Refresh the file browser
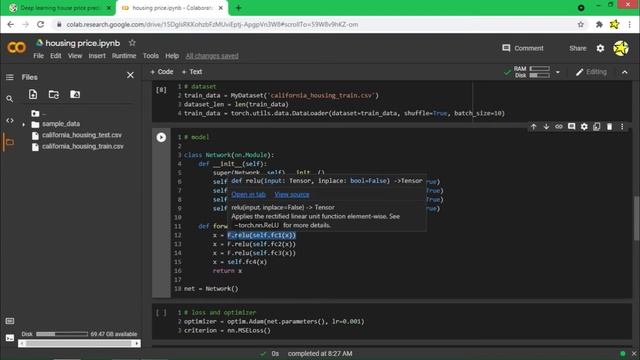Viewport: 640px width, 360px height. point(54,94)
